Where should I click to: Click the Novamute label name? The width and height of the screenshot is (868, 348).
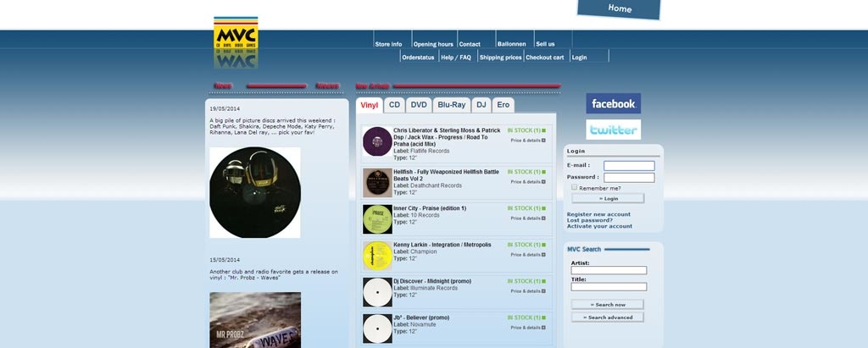pyautogui.click(x=423, y=325)
